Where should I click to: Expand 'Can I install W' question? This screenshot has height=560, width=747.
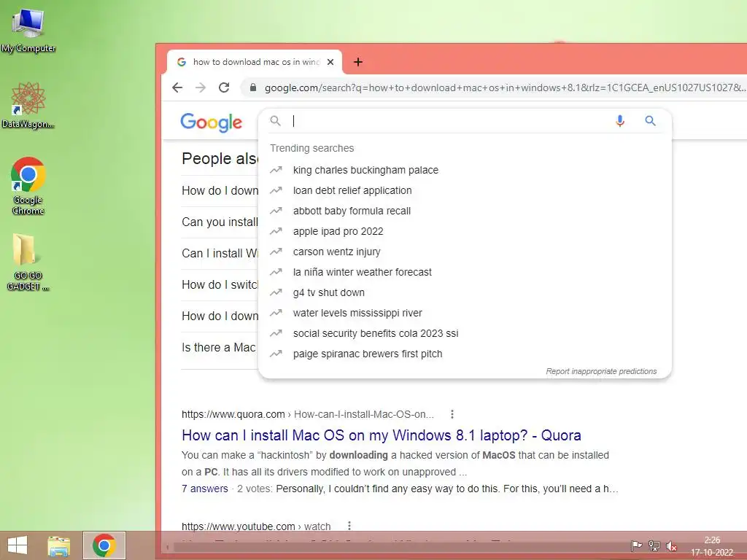[x=220, y=253]
